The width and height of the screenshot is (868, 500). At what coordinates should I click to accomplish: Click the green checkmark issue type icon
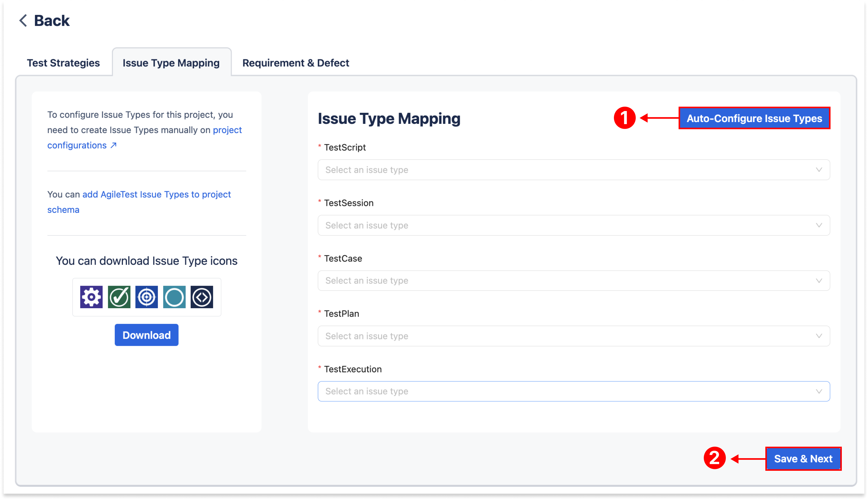(119, 297)
